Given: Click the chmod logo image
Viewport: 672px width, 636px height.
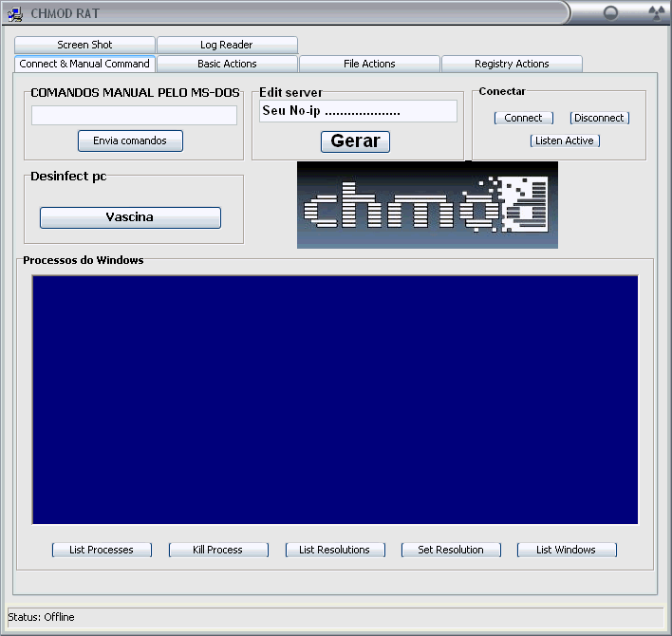Looking at the screenshot, I should click(x=427, y=205).
